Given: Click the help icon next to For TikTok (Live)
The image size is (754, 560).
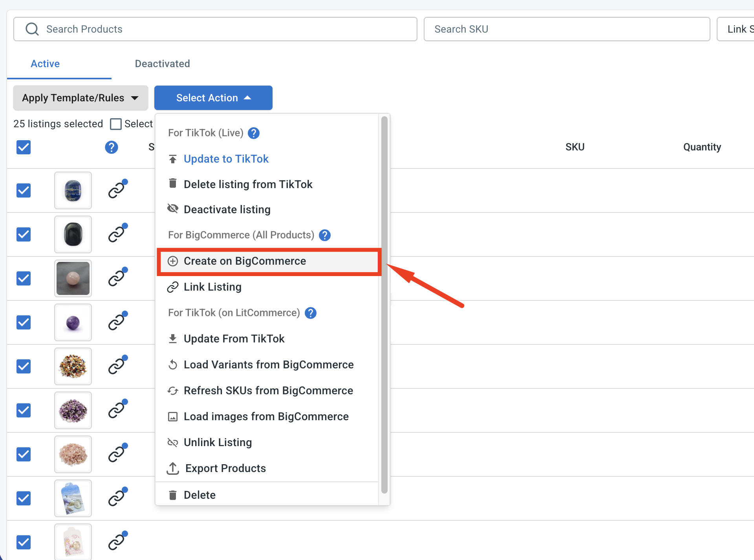Looking at the screenshot, I should pyautogui.click(x=254, y=133).
